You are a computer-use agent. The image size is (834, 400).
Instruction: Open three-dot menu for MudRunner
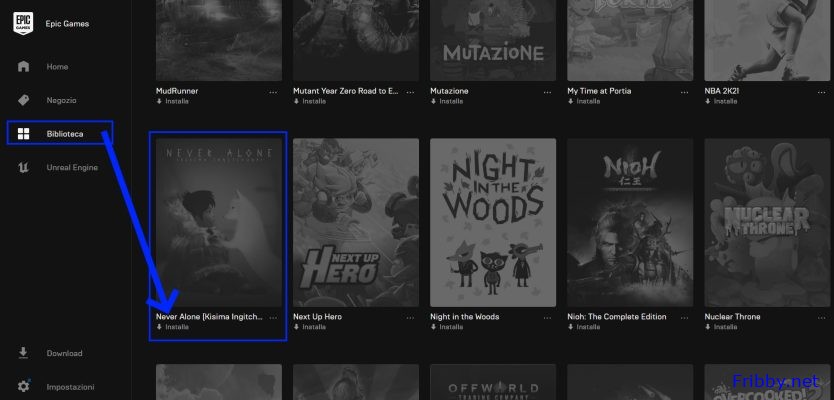click(274, 91)
